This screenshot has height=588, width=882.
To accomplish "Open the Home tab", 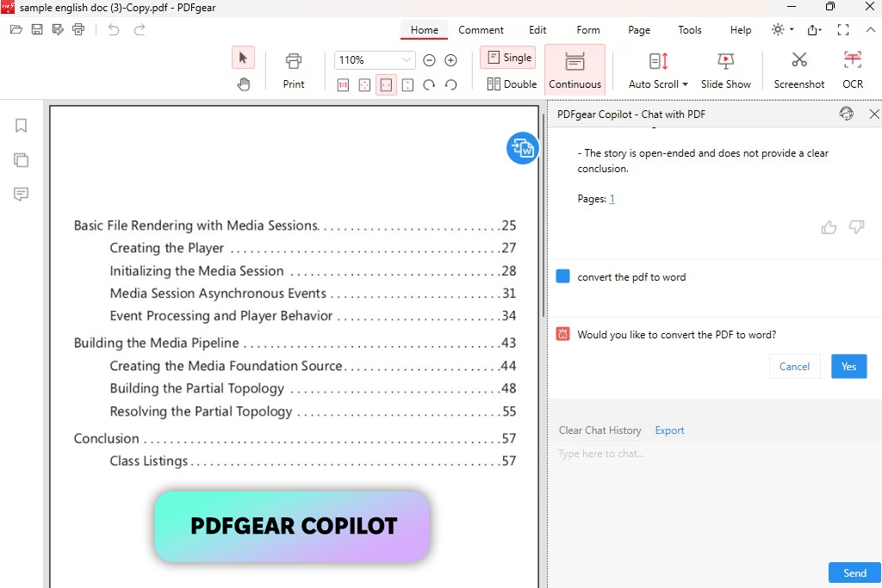I will point(424,30).
